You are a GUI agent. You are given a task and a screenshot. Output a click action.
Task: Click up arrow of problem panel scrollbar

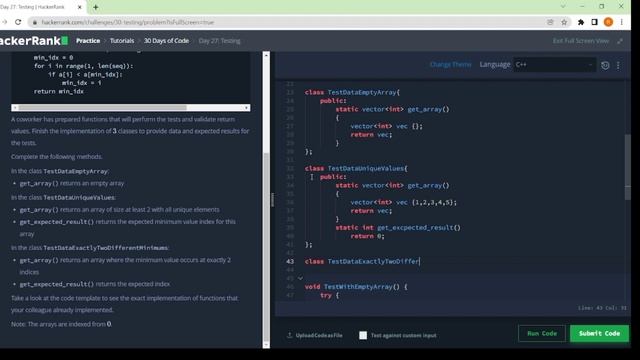point(266,55)
